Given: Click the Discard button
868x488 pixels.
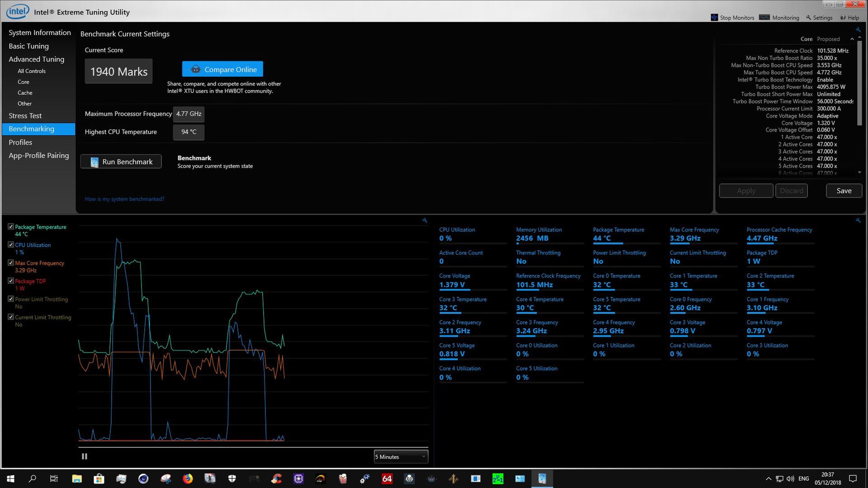Looking at the screenshot, I should (792, 191).
